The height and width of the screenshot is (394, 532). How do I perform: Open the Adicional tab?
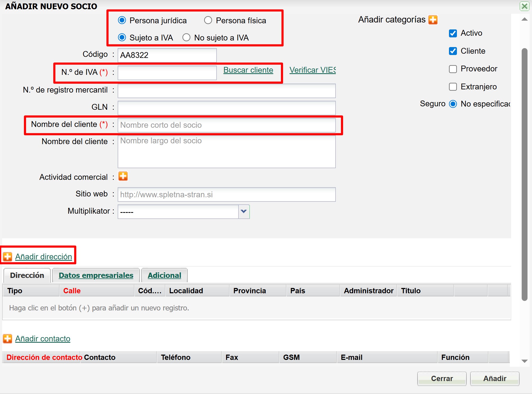[164, 275]
